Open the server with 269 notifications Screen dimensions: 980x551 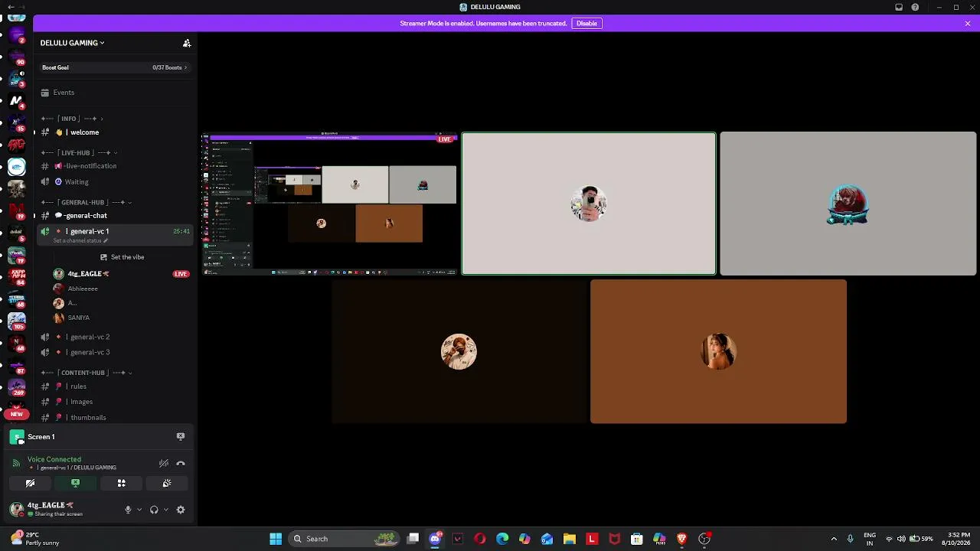click(16, 386)
